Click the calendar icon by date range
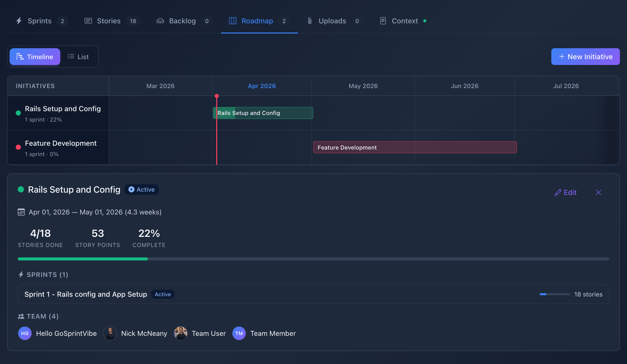Viewport: 627px width, 364px height. click(21, 212)
